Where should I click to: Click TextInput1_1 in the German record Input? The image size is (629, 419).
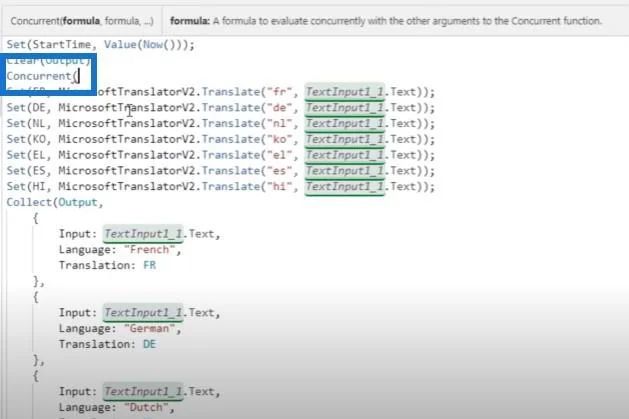143,313
